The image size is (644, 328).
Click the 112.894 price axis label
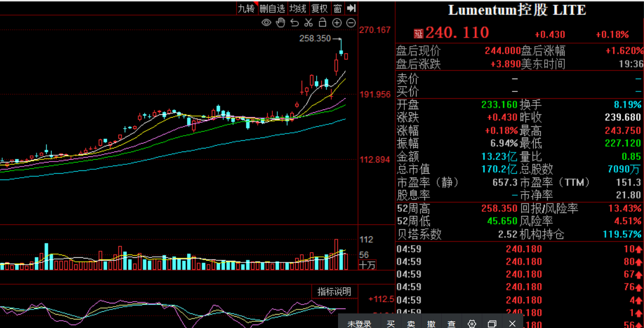pyautogui.click(x=375, y=160)
